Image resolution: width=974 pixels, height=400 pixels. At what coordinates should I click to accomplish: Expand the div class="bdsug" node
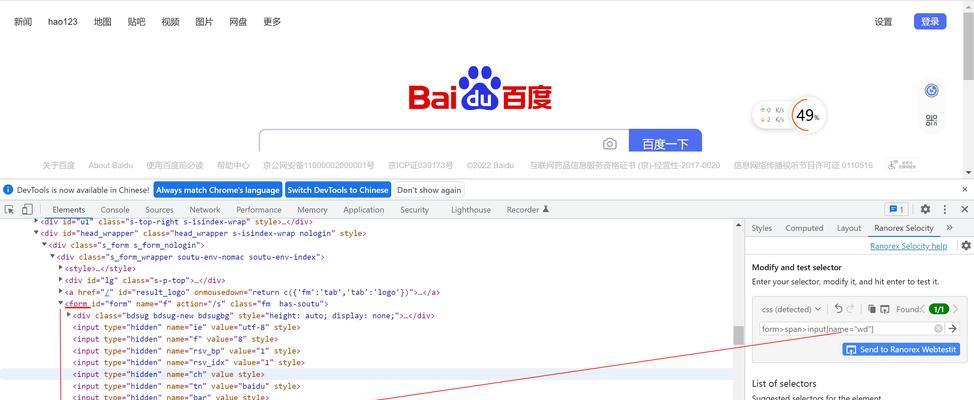(x=68, y=315)
